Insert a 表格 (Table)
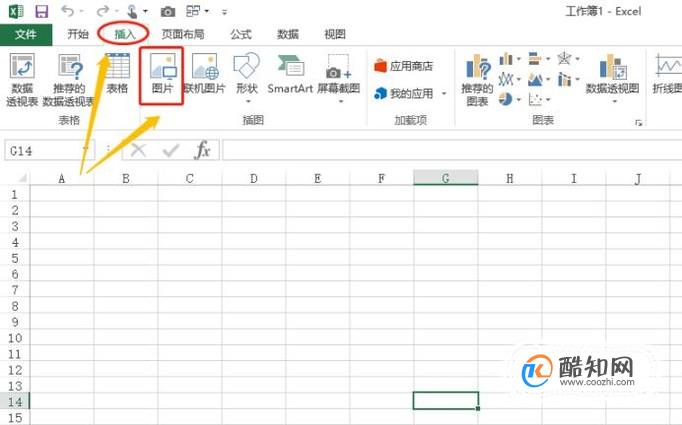Image resolution: width=682 pixels, height=425 pixels. point(117,74)
